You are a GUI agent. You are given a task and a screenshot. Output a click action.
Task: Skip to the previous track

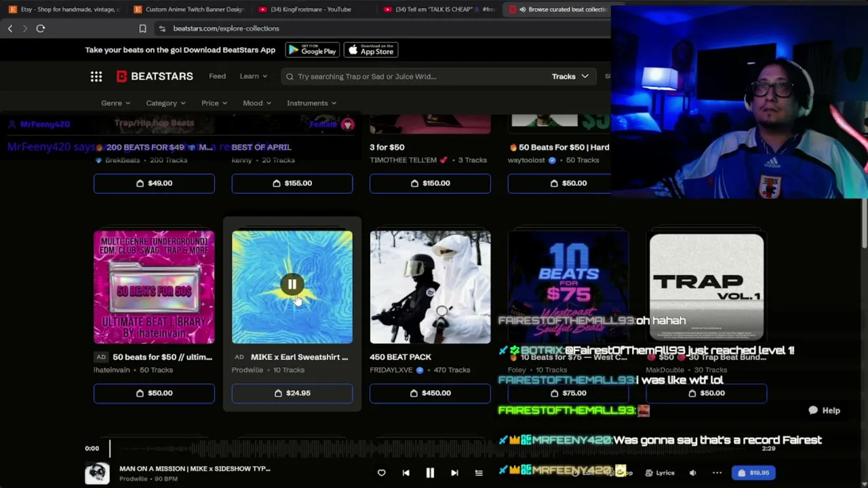point(406,473)
